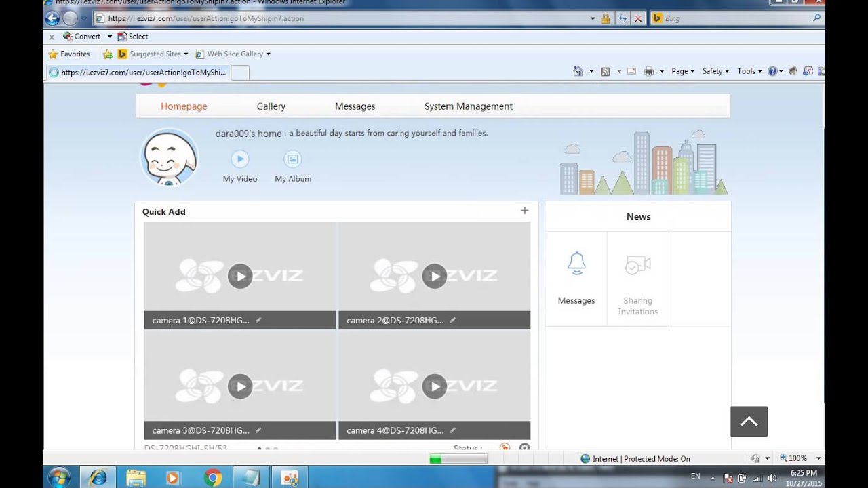
Task: Expand the Print options dropdown arrow
Action: (x=662, y=71)
